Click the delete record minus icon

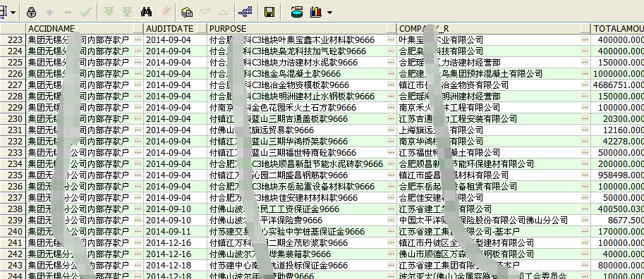(x=68, y=12)
